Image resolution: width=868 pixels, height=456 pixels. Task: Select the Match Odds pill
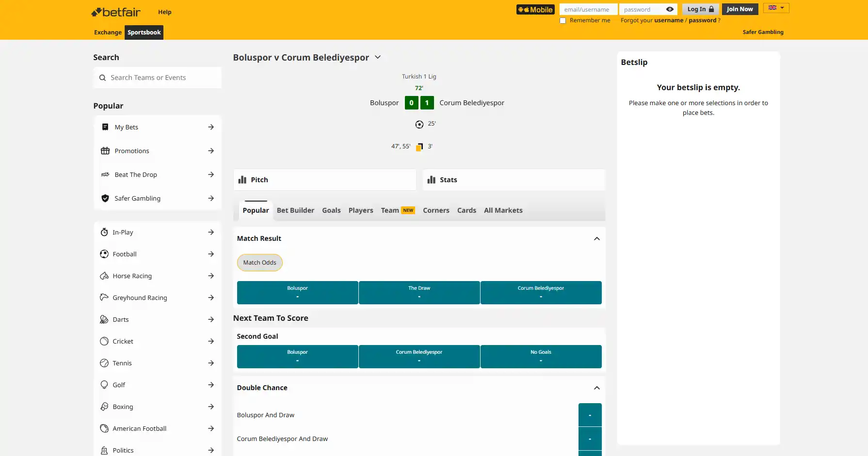(260, 263)
